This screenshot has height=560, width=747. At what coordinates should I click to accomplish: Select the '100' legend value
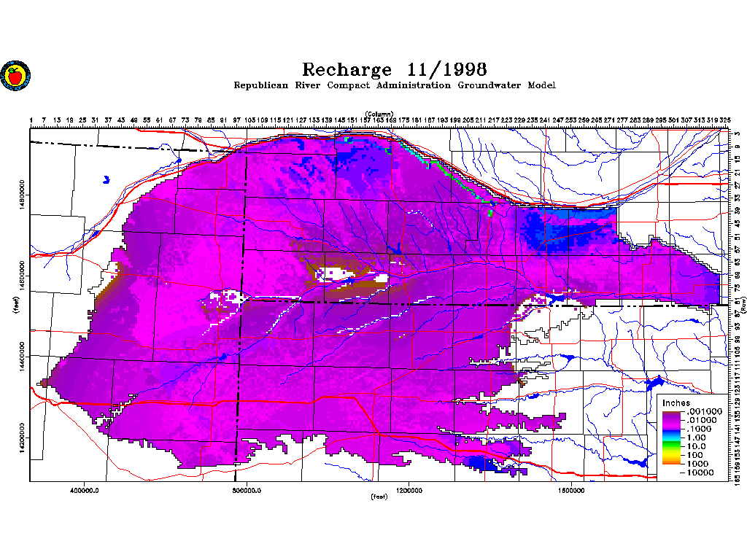click(x=694, y=455)
